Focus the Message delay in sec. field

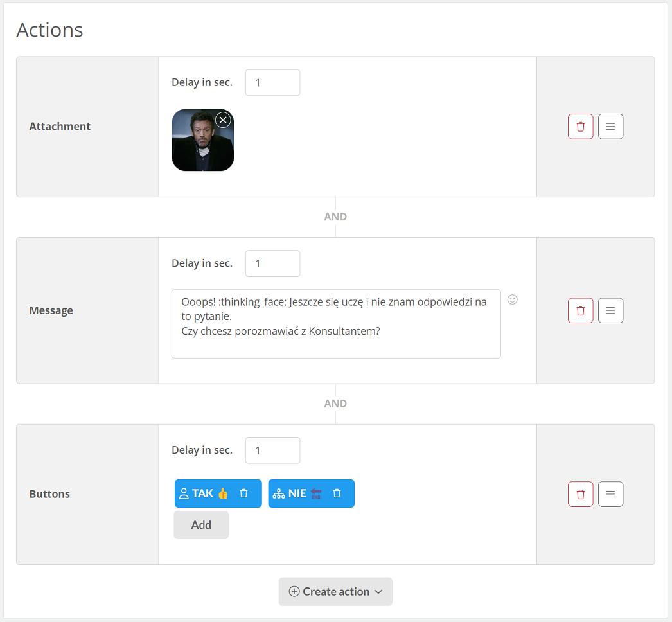pos(272,263)
